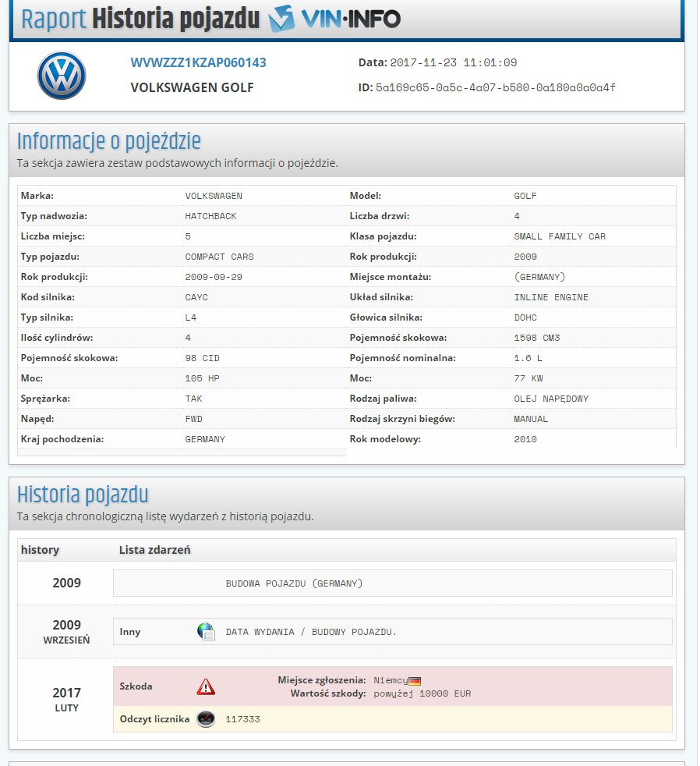
Task: Click the 'Wartość szkody:' label
Action: click(328, 693)
